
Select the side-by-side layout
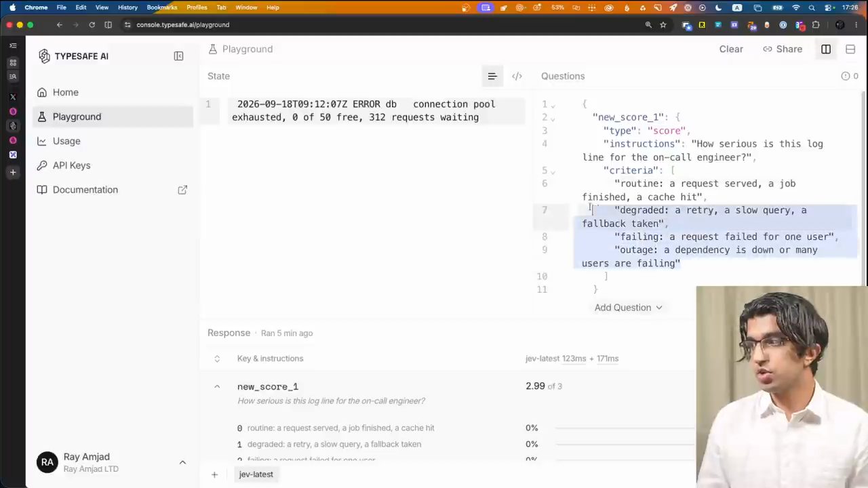[826, 49]
